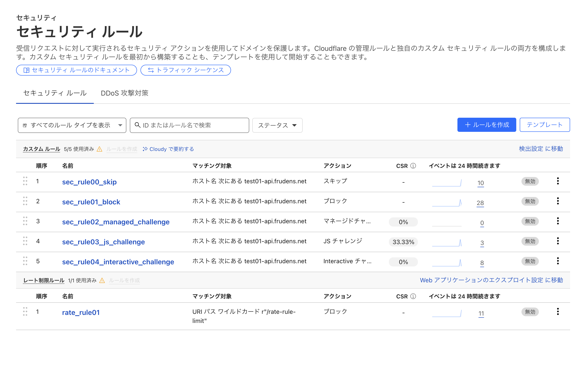Click the event sparkline for sec_rule01_block
584x392 pixels.
pos(447,203)
